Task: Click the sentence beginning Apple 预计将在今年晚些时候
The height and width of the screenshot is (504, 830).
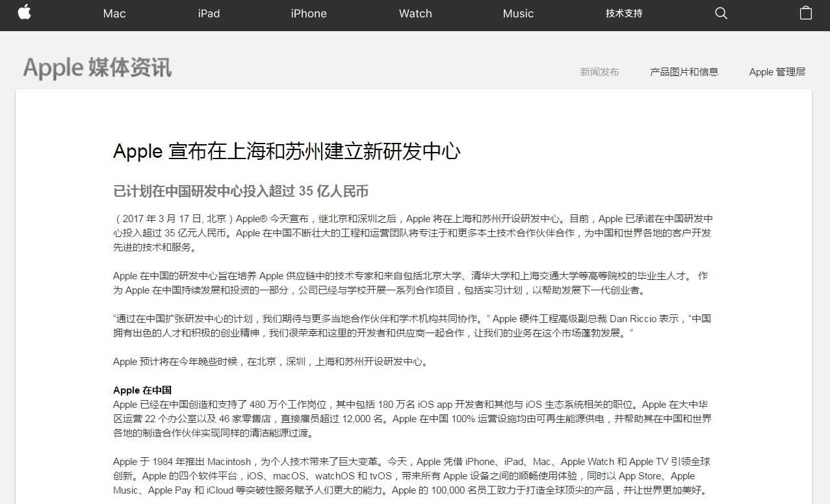Action: pos(271,362)
